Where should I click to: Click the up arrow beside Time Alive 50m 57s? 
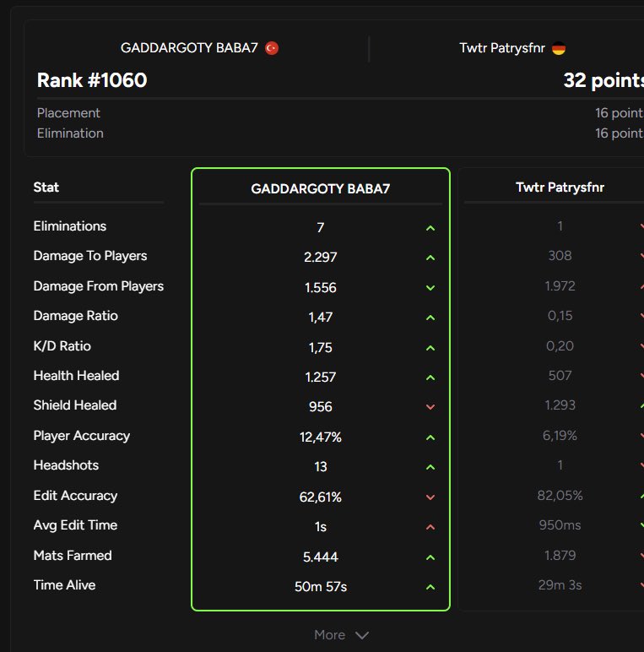click(x=430, y=587)
